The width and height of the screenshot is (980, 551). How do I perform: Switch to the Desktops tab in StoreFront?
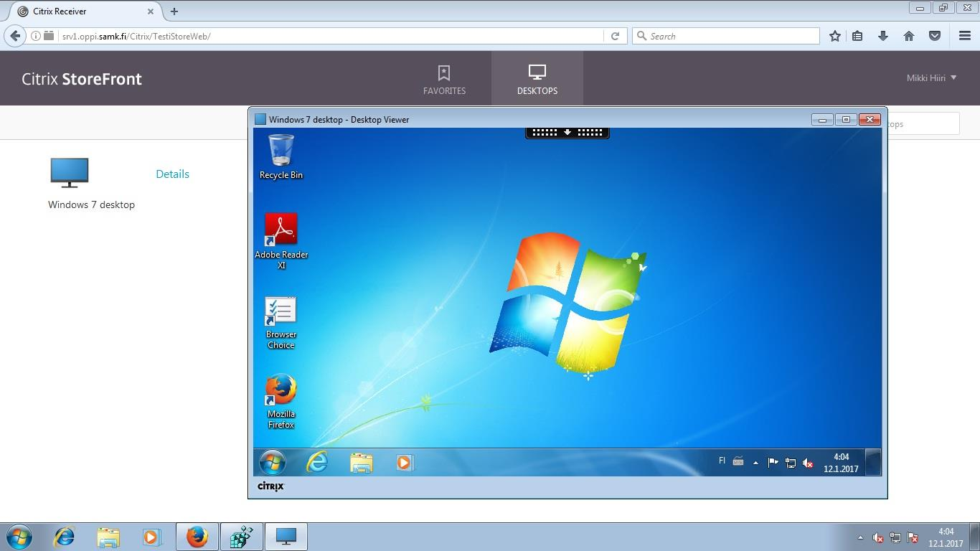pyautogui.click(x=537, y=79)
